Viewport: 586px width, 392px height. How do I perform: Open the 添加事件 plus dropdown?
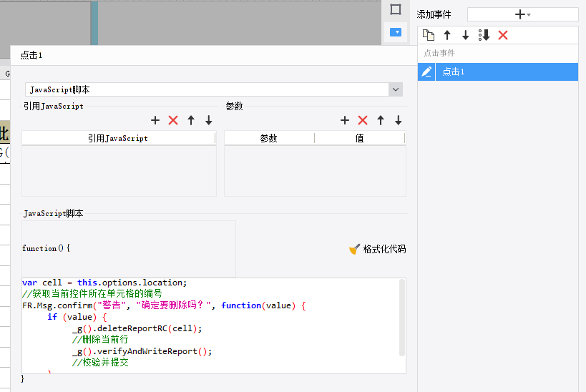click(x=522, y=14)
